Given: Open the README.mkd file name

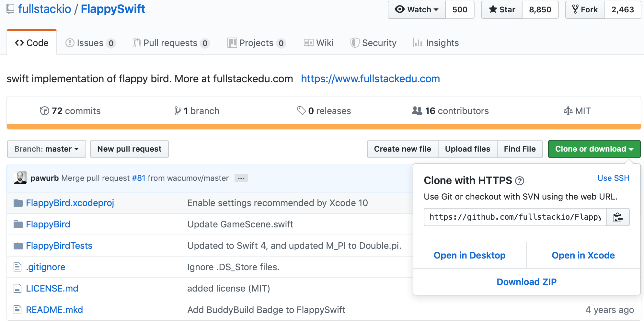Looking at the screenshot, I should (54, 310).
